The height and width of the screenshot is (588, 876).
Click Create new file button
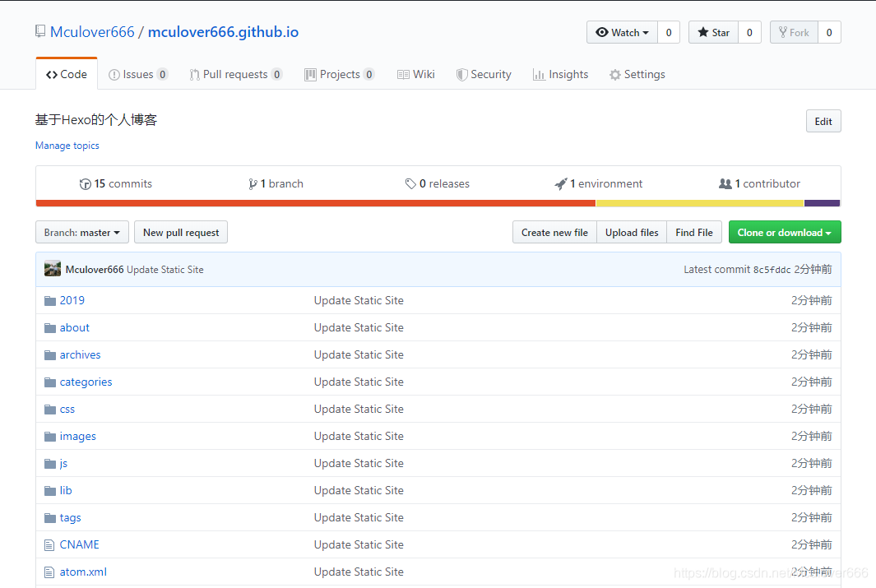click(554, 232)
